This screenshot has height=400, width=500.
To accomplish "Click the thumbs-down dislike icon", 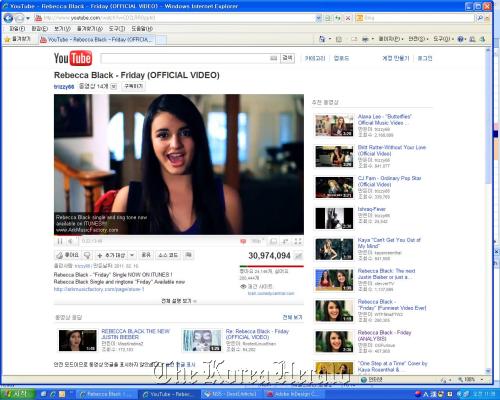I will [x=87, y=255].
